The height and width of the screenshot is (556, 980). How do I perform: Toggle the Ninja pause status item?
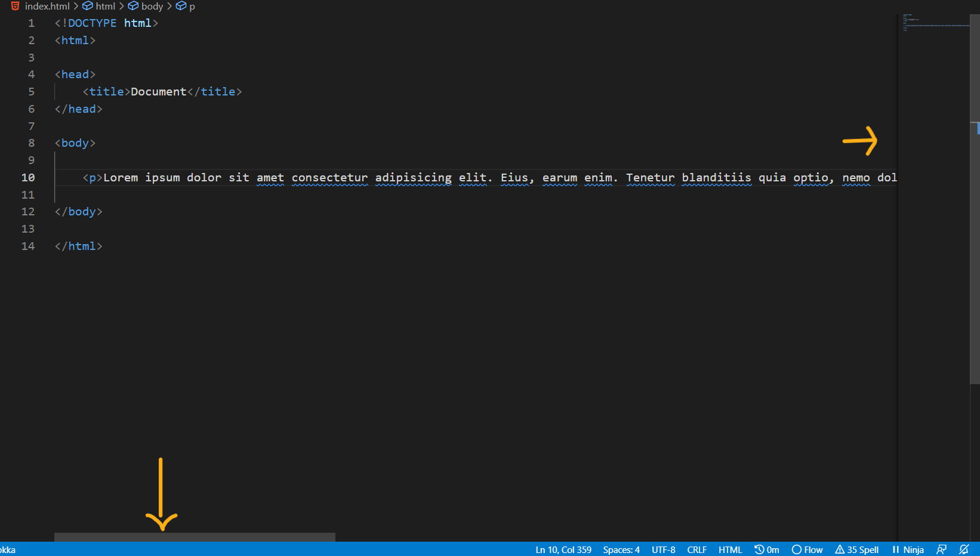908,549
